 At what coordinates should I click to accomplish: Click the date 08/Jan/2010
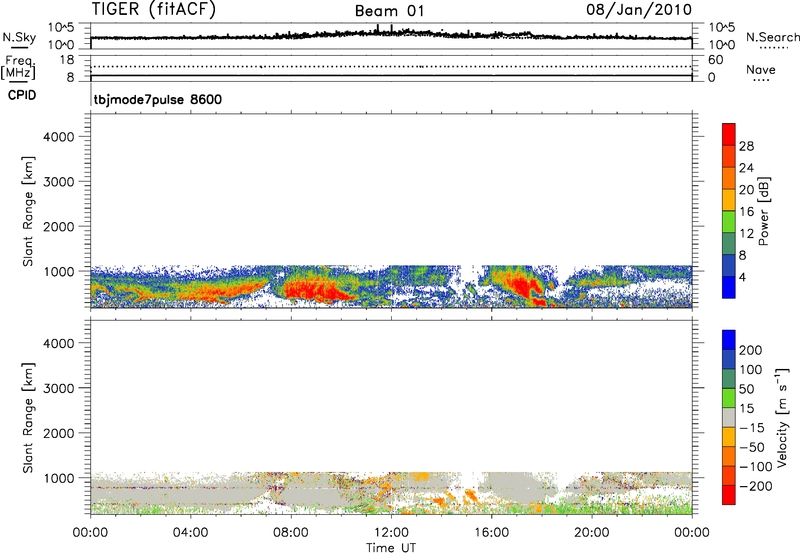(639, 9)
